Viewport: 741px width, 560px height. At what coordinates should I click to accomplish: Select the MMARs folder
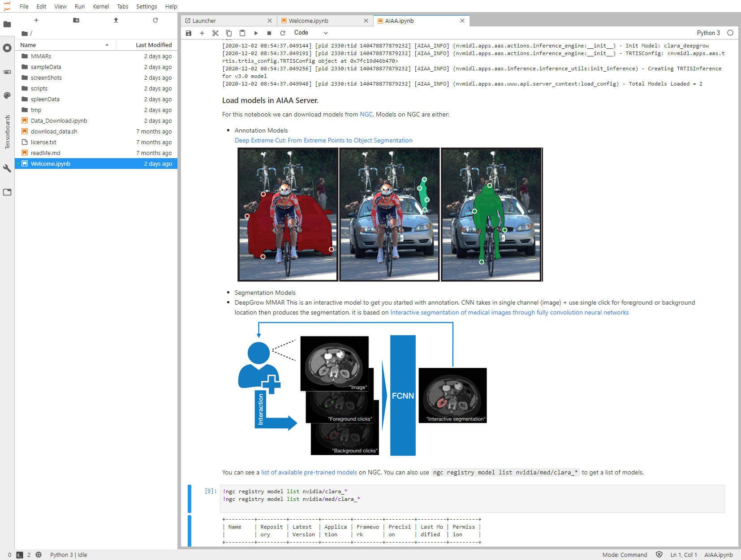click(x=96, y=56)
